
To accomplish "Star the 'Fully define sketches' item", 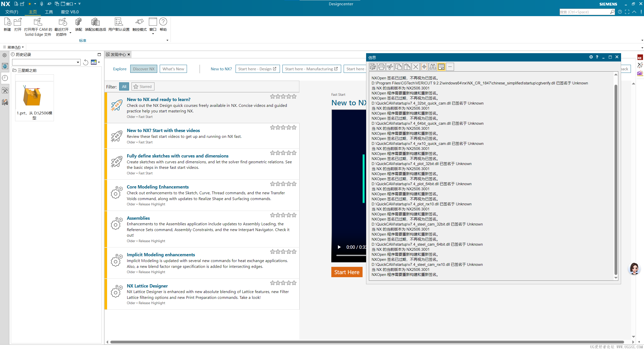I will pyautogui.click(x=283, y=153).
